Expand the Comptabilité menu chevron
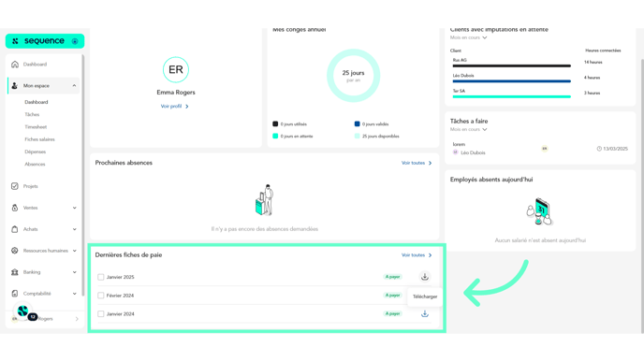The width and height of the screenshot is (644, 362). click(x=74, y=294)
